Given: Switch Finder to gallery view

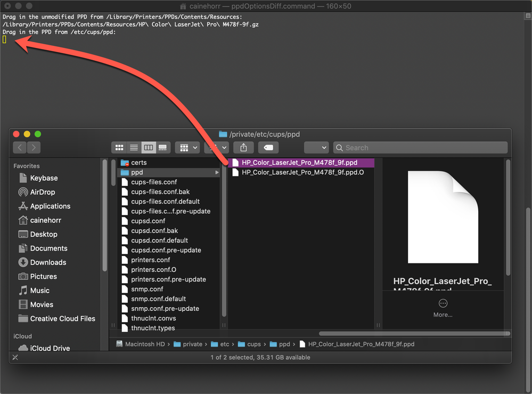Looking at the screenshot, I should pyautogui.click(x=163, y=147).
